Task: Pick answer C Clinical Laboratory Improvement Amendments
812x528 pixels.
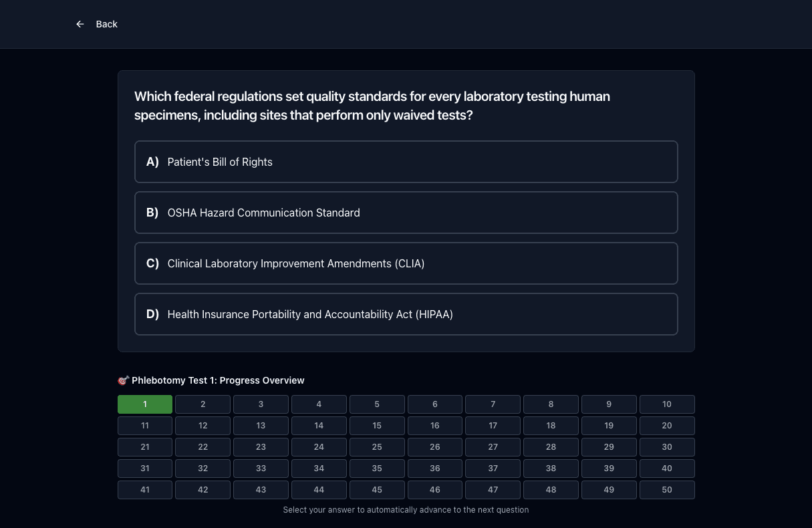Action: click(406, 263)
